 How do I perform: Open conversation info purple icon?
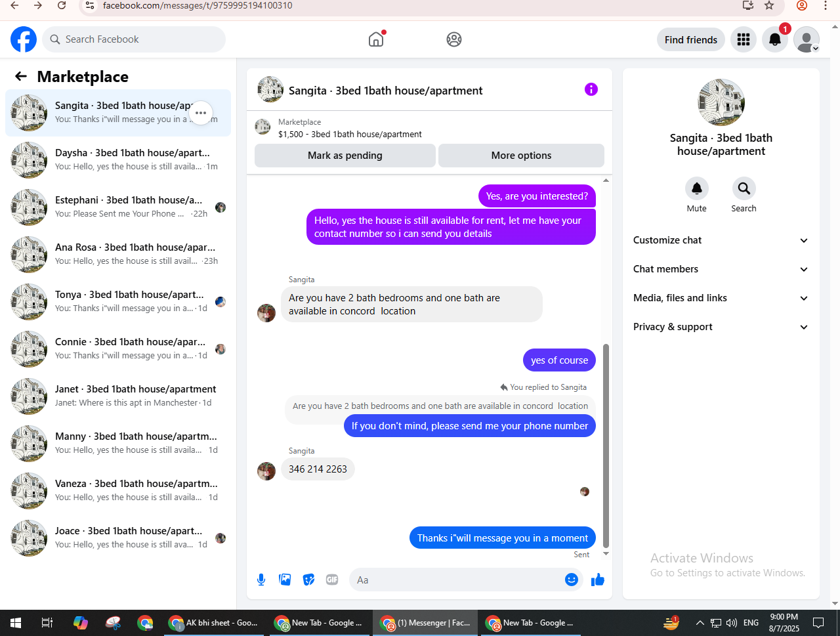point(591,89)
